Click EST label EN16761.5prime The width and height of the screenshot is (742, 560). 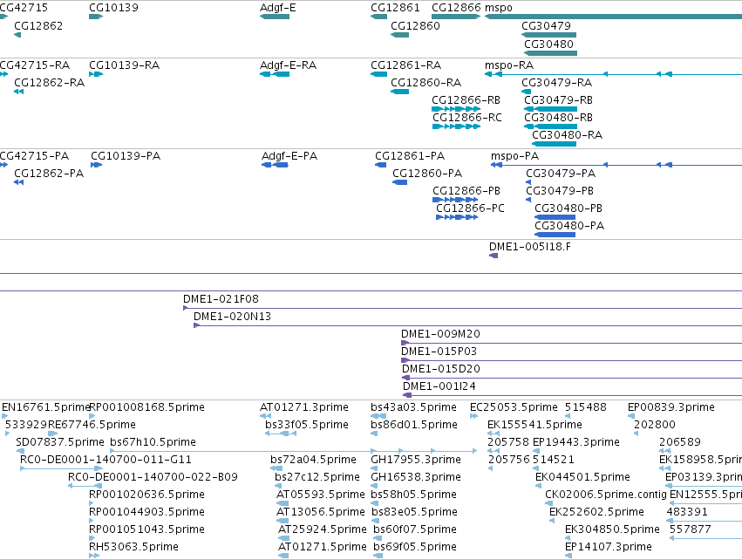click(x=45, y=407)
